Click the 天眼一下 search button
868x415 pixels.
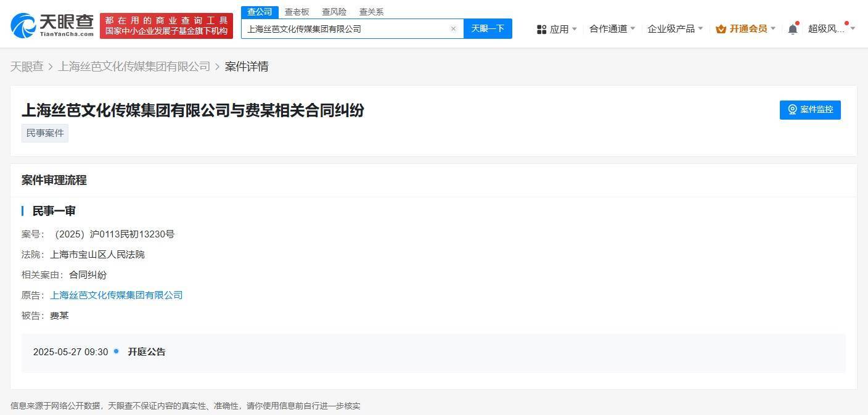click(x=488, y=28)
